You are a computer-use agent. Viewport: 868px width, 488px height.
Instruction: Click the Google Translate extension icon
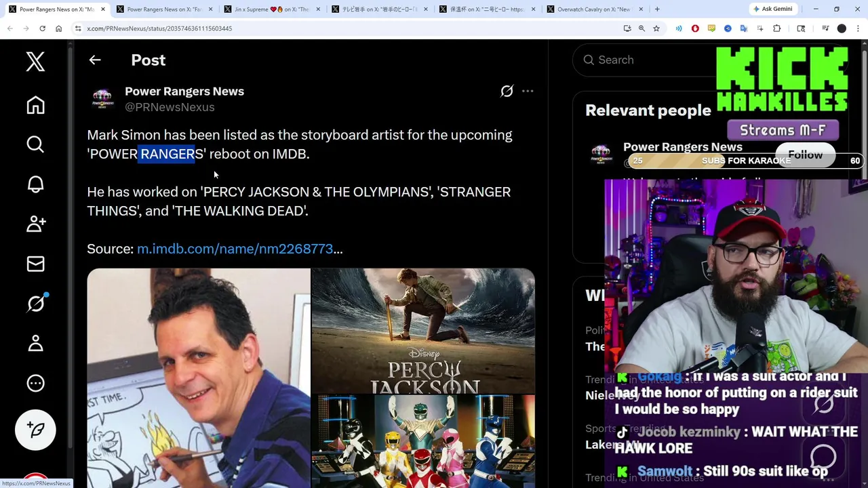[744, 28]
